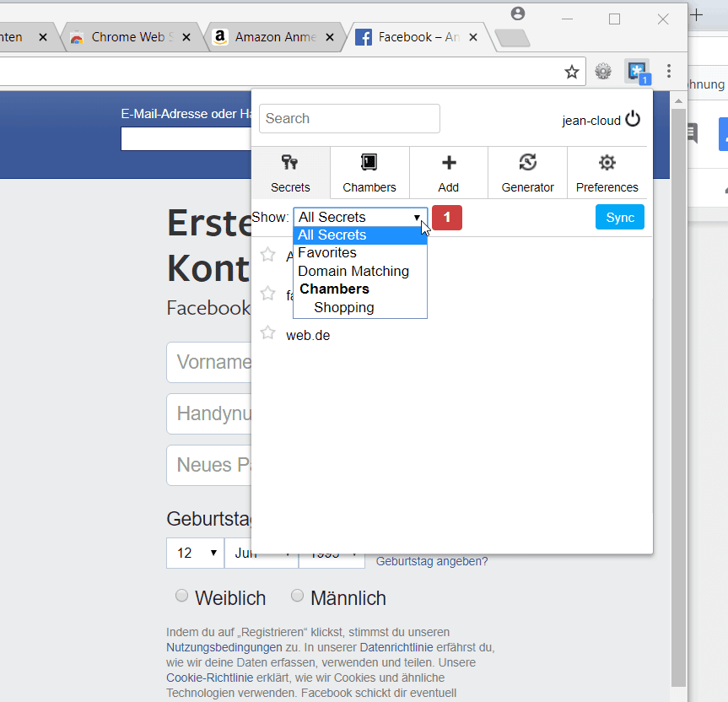Close the Facebook browser tab
The image size is (728, 702).
click(x=473, y=37)
